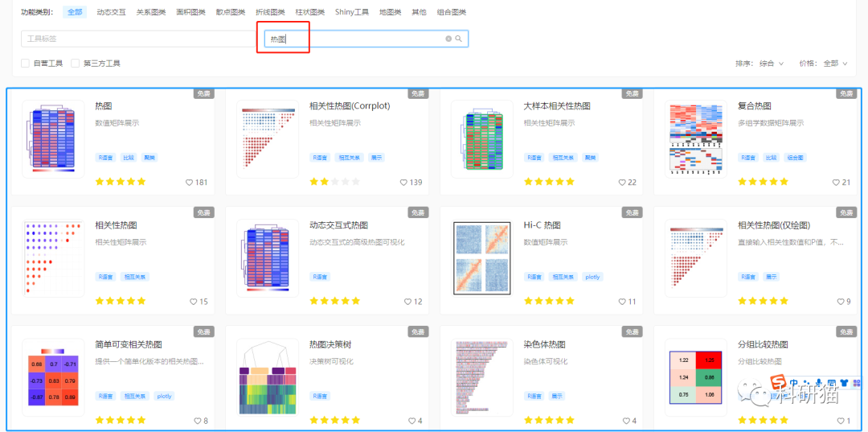Image resolution: width=868 pixels, height=432 pixels.
Task: Open the 热图决策树 preview thumbnail
Action: (268, 377)
